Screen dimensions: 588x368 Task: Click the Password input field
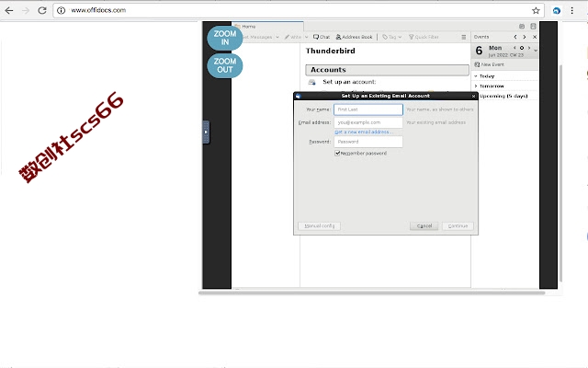(368, 142)
